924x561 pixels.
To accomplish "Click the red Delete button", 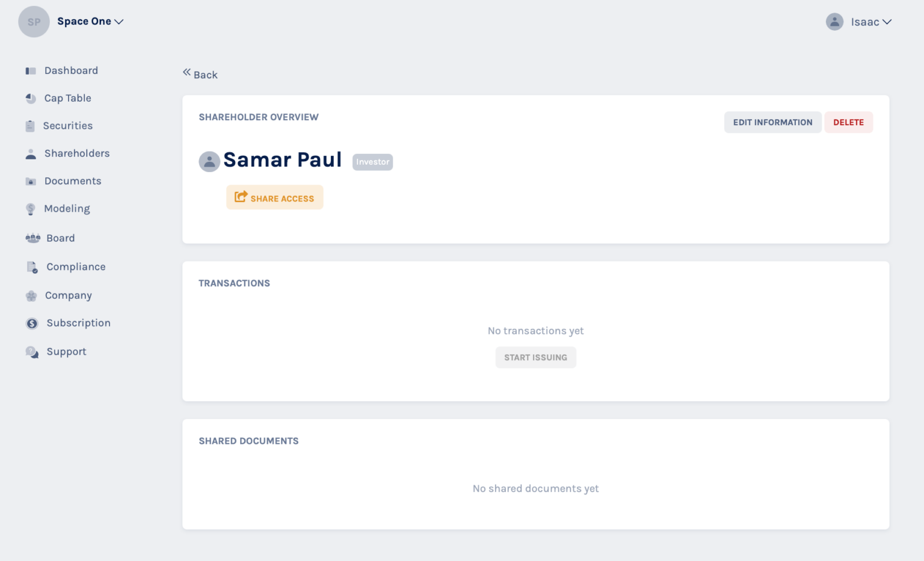I will click(x=848, y=122).
